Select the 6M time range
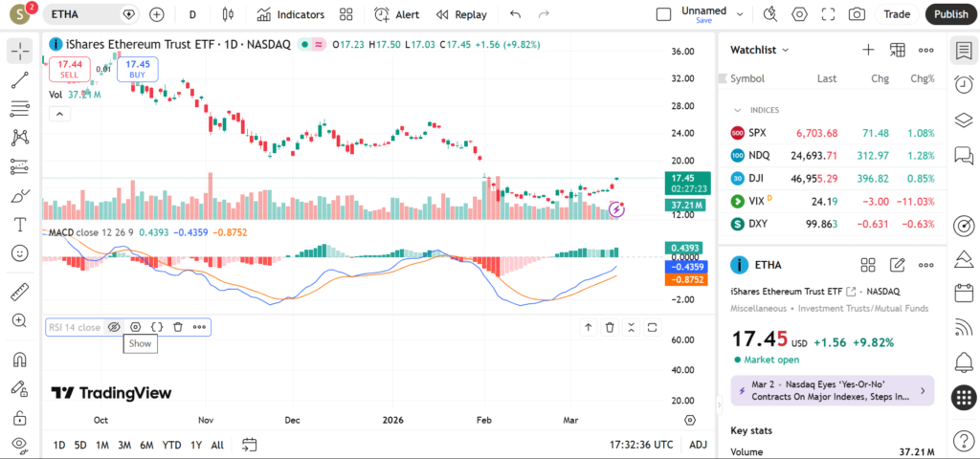This screenshot has width=980, height=459. click(146, 445)
